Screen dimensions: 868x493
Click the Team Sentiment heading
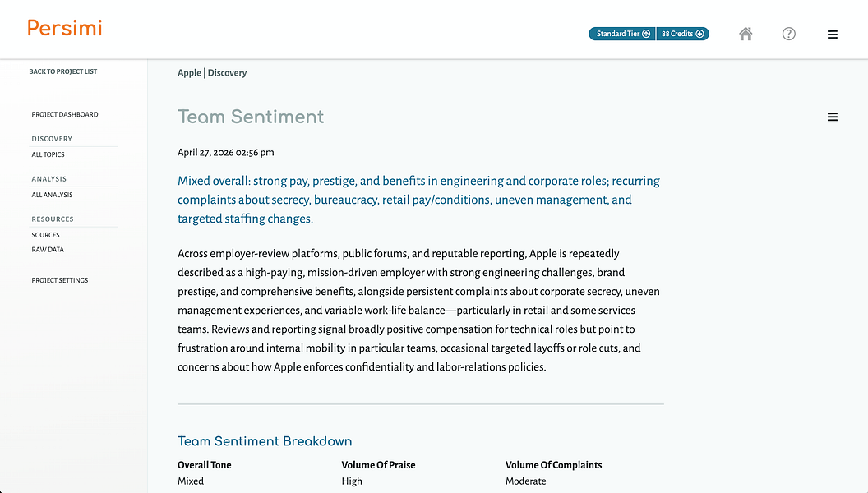click(x=251, y=117)
